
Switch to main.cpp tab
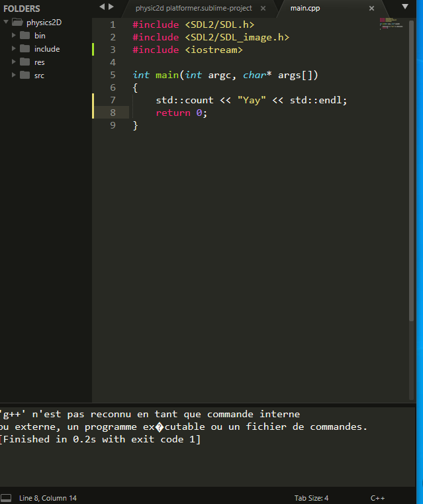click(305, 9)
